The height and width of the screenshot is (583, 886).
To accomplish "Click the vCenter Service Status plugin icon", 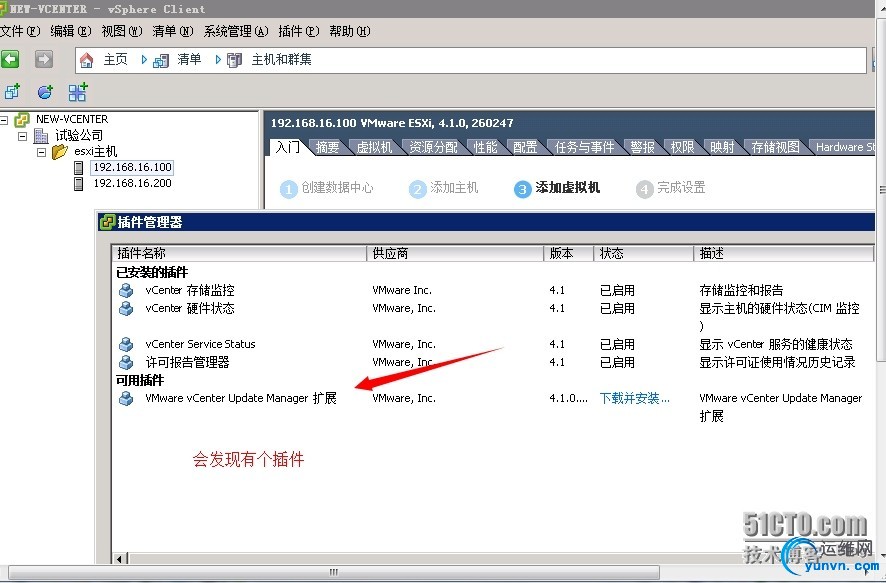I will [125, 344].
